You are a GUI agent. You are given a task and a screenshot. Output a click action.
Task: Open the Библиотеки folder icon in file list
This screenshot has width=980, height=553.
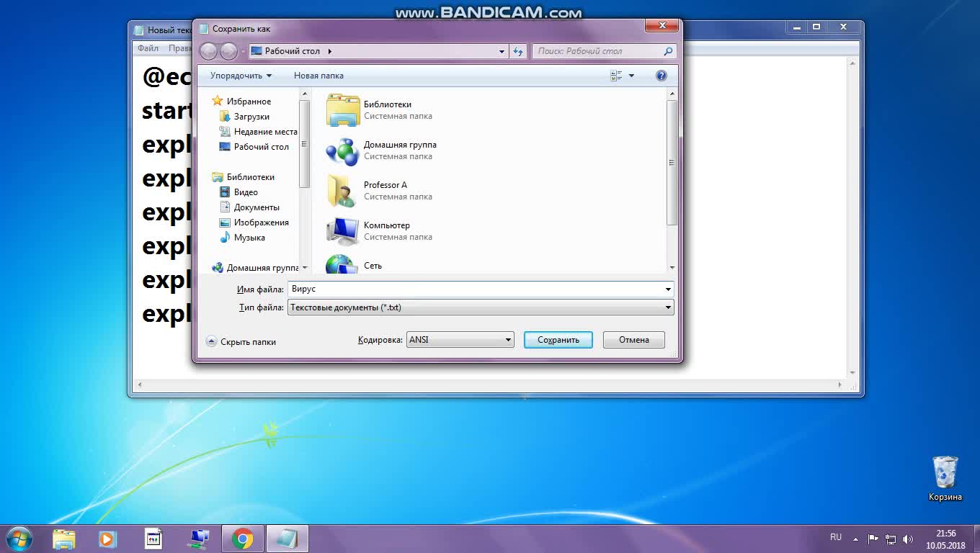(x=342, y=110)
